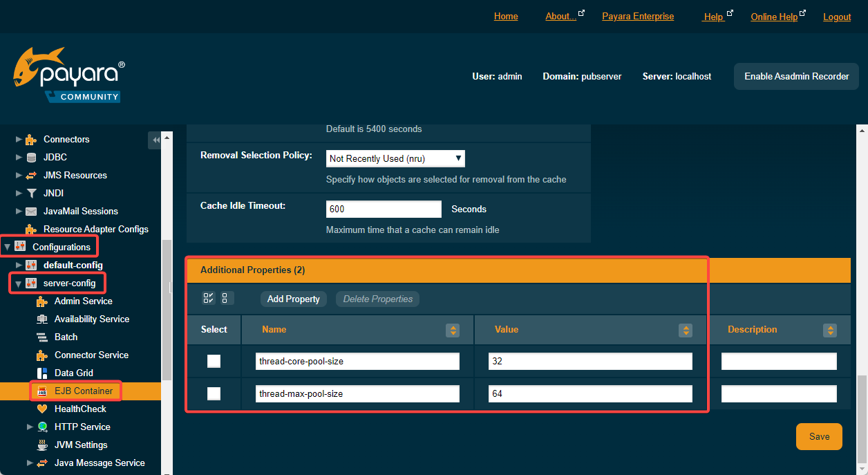Collapse the server-config tree node

[x=19, y=283]
